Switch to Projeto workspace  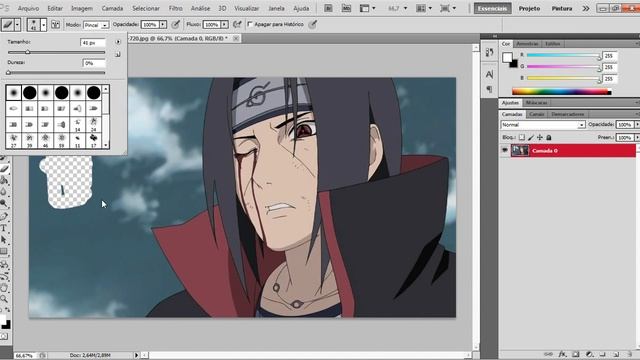coord(529,8)
